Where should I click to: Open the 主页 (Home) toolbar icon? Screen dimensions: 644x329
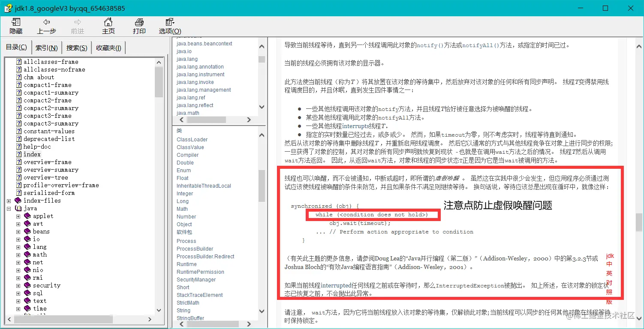[108, 22]
